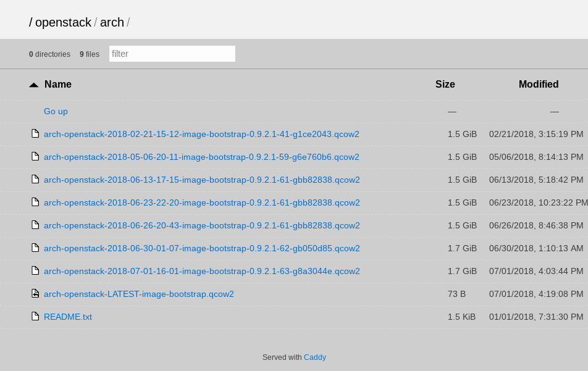Click file icon beside arch-openstack-2018-05-06-20-11 image
Viewport: 588px width, 371px height.
tap(35, 156)
